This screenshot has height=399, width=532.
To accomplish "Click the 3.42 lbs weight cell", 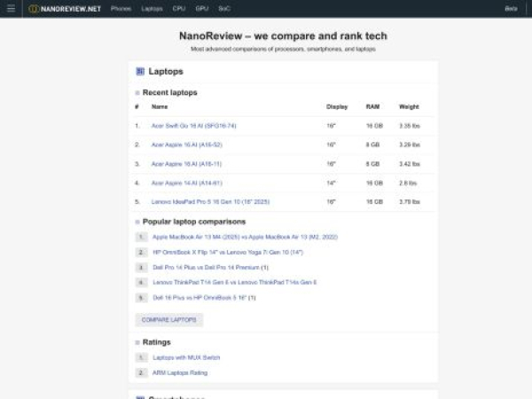I will (x=410, y=164).
